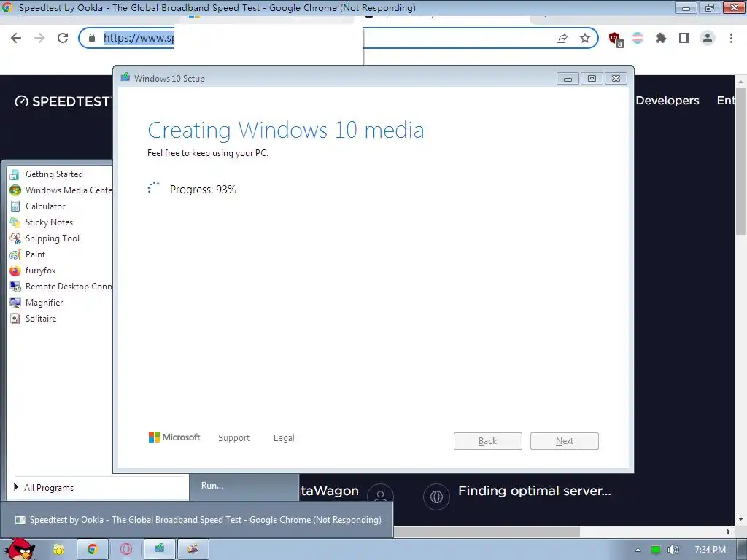Viewport: 747px width, 560px height.
Task: Show hidden system tray icons
Action: click(638, 550)
